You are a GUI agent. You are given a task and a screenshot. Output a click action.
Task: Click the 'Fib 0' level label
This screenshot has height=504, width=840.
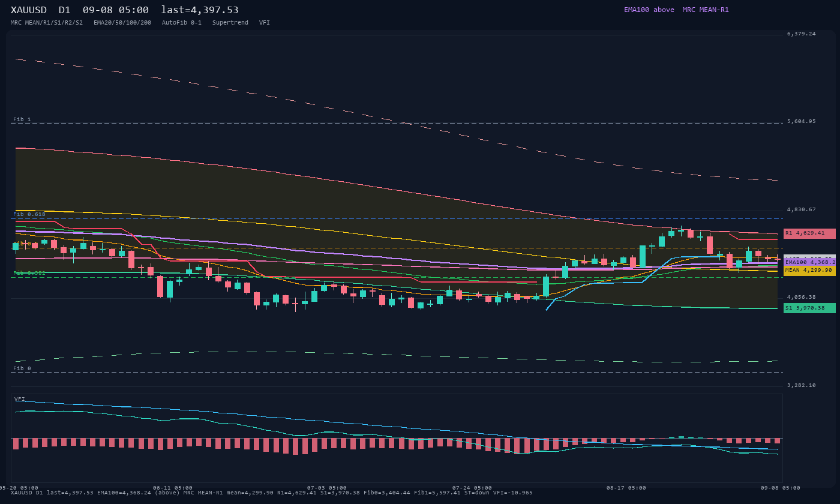pos(22,369)
